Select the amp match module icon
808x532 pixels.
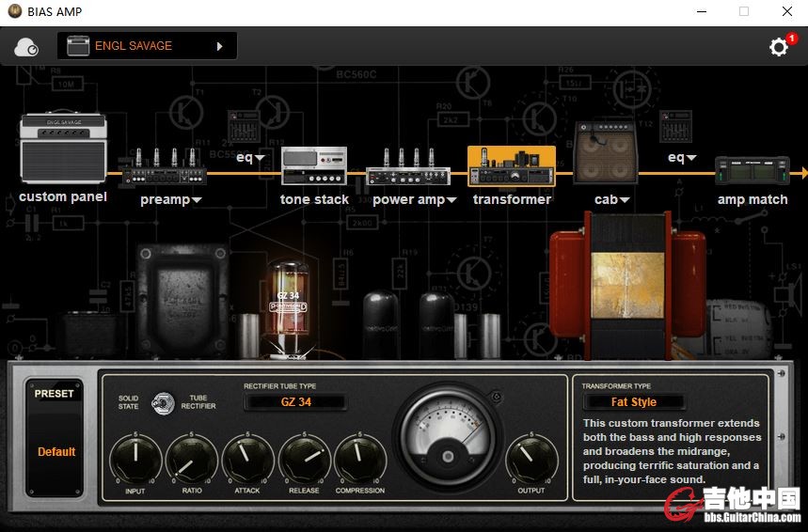click(753, 171)
